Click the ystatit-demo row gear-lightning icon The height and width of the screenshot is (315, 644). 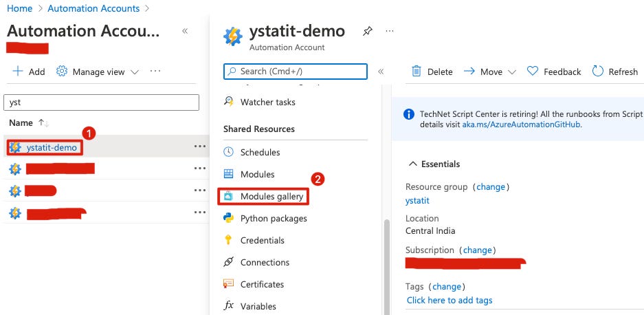click(x=15, y=147)
